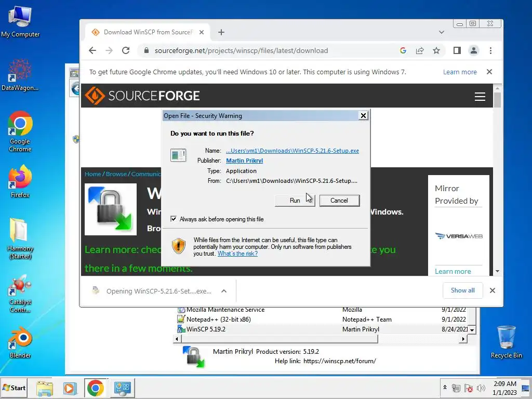Image resolution: width=532 pixels, height=399 pixels.
Task: Bookmark this page with the star
Action: [436, 50]
